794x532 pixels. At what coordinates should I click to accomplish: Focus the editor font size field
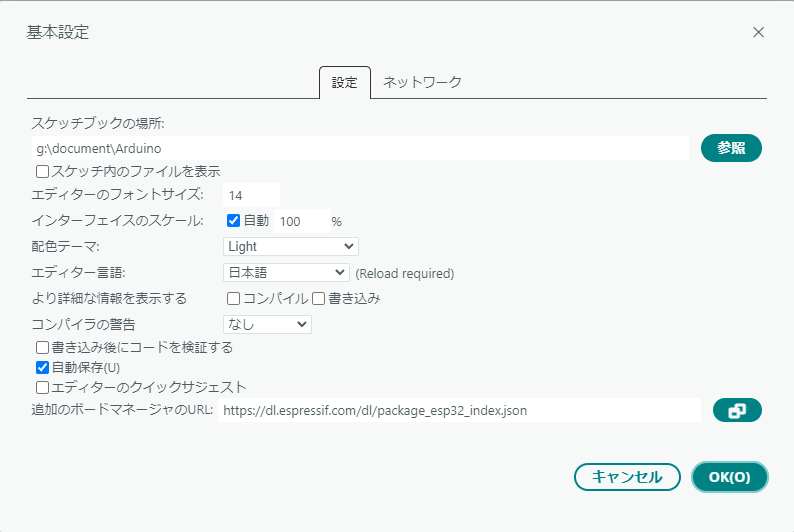point(251,194)
